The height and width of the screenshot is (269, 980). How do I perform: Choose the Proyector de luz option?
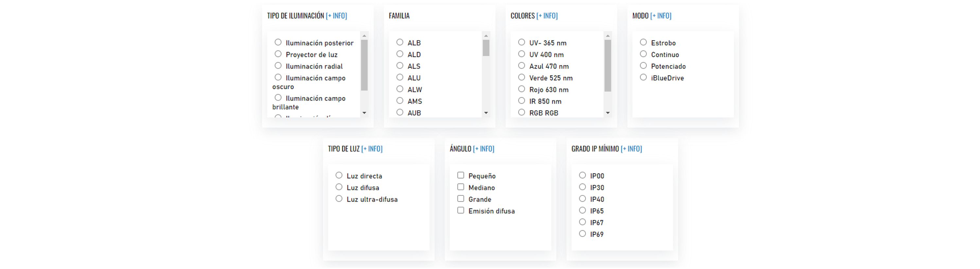point(278,54)
